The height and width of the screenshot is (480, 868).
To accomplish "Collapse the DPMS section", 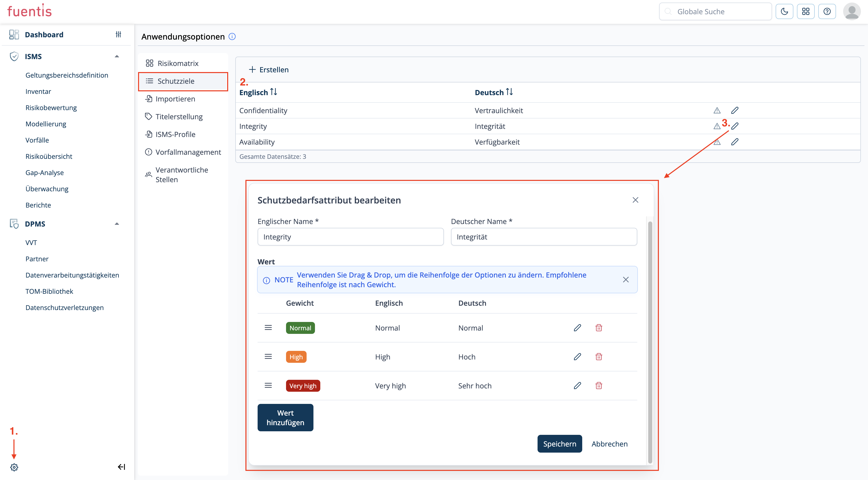I will click(x=117, y=224).
